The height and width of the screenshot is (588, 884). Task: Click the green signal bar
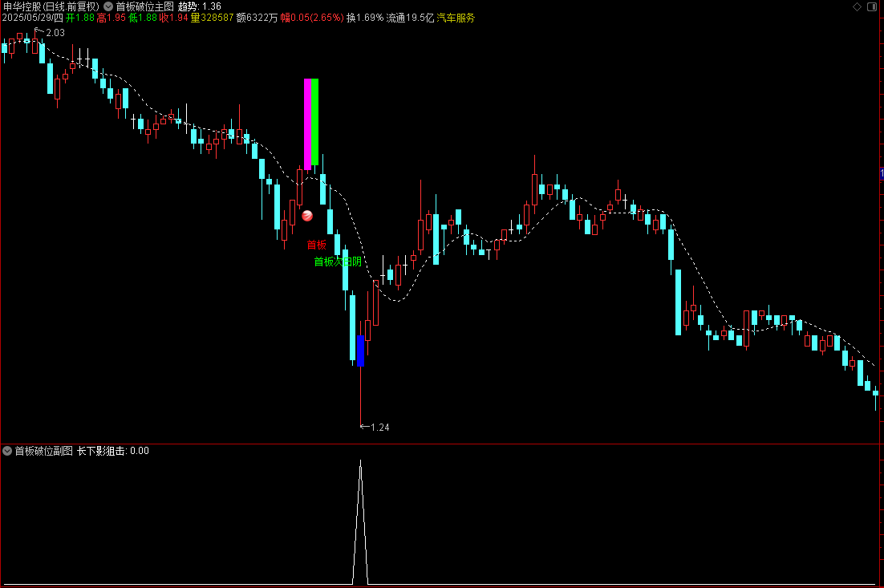(x=314, y=122)
